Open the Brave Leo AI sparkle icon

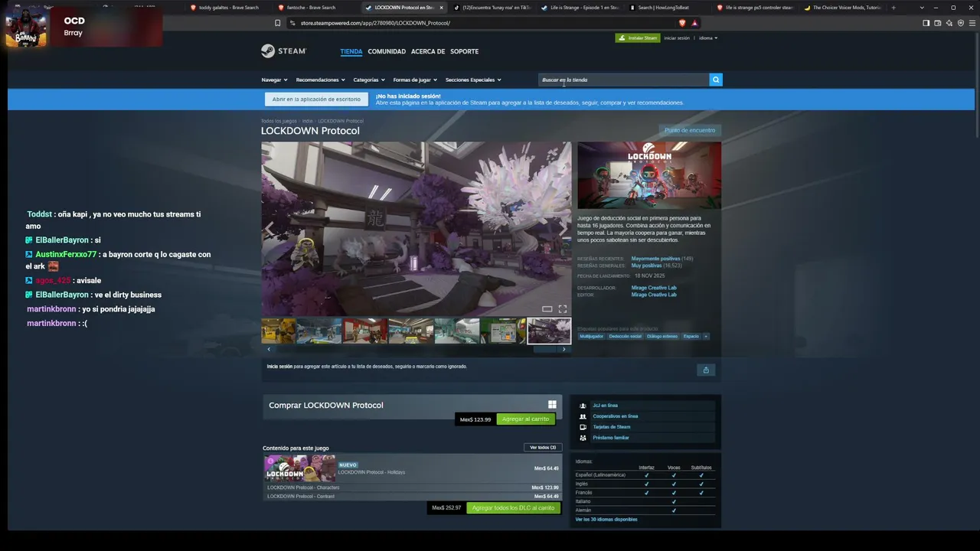coord(949,23)
